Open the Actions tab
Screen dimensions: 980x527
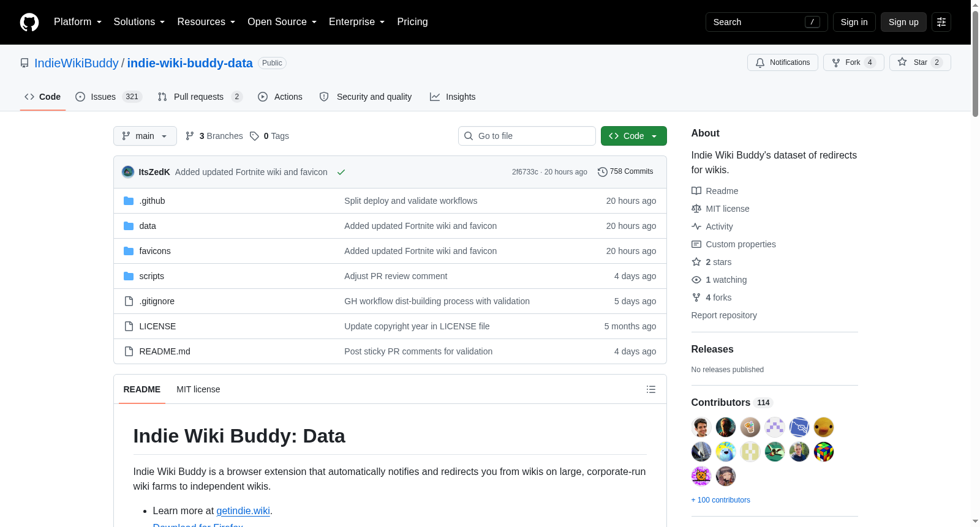tap(280, 97)
